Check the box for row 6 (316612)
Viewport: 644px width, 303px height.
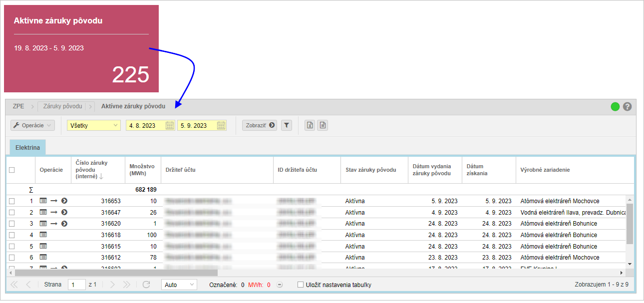coord(12,258)
